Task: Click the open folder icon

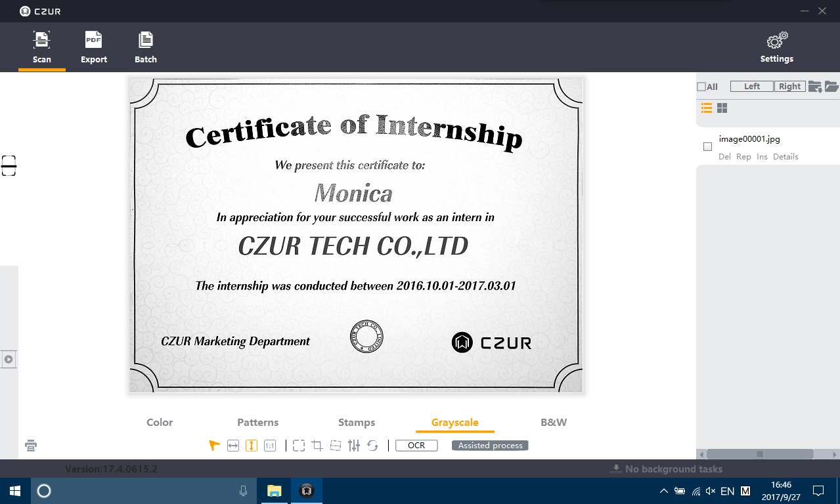Action: [x=831, y=87]
